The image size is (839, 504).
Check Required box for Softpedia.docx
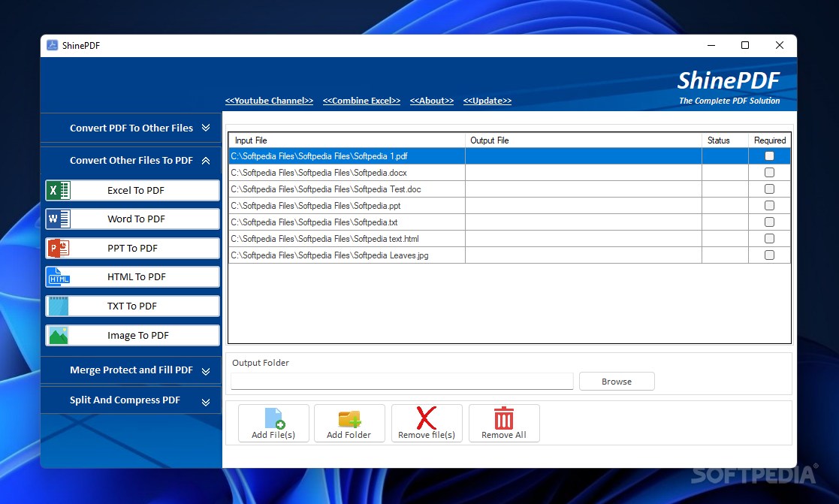pos(769,172)
